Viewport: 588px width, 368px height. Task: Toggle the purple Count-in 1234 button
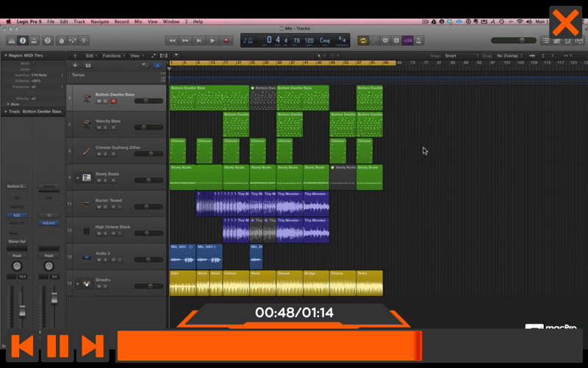pyautogui.click(x=407, y=40)
